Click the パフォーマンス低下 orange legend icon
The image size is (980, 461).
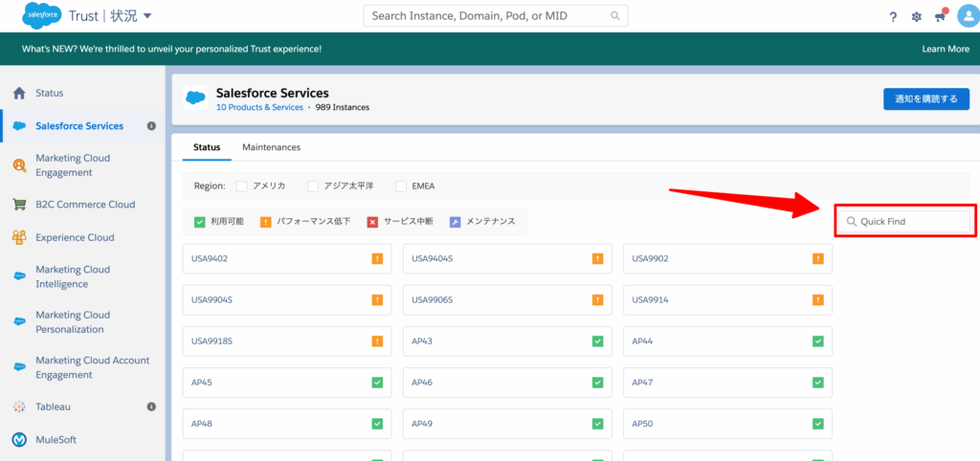click(266, 222)
